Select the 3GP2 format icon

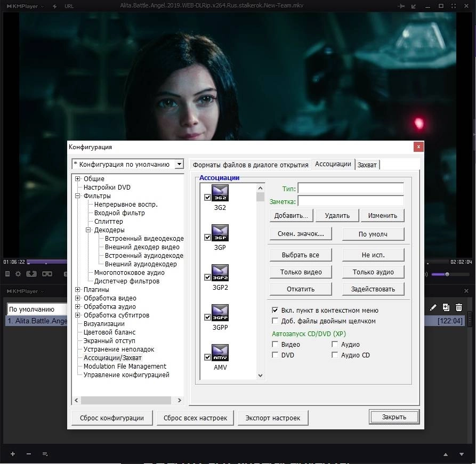click(220, 273)
